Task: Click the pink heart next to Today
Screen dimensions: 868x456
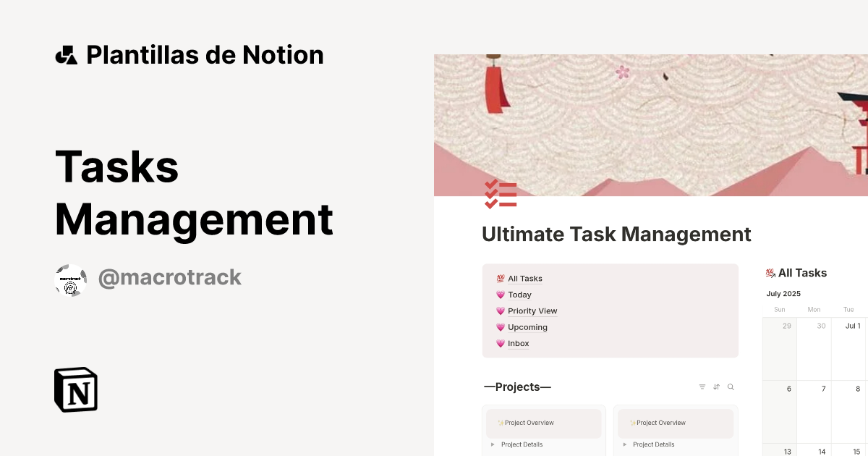Action: click(x=501, y=295)
